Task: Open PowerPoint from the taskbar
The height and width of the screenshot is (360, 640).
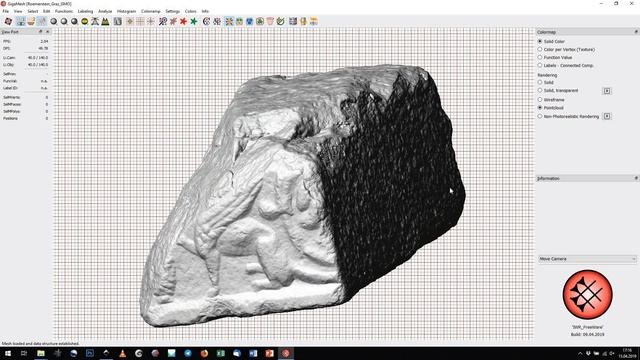Action: pyautogui.click(x=269, y=353)
